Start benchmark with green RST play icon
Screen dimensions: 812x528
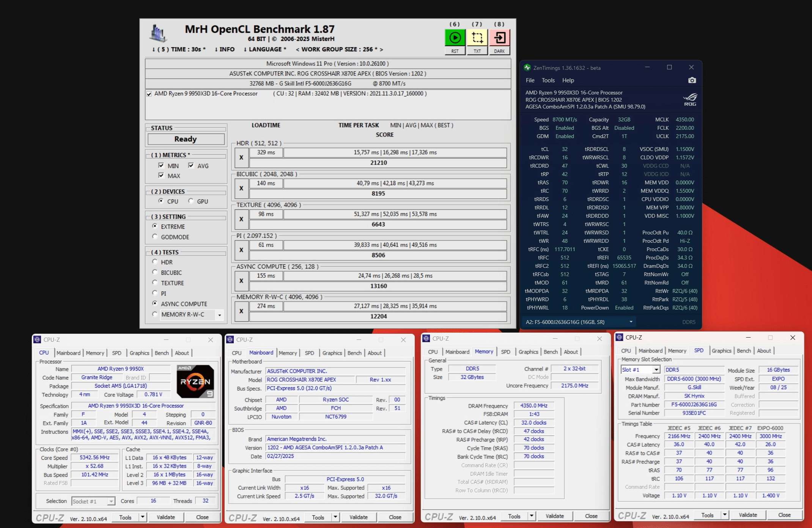pyautogui.click(x=455, y=38)
